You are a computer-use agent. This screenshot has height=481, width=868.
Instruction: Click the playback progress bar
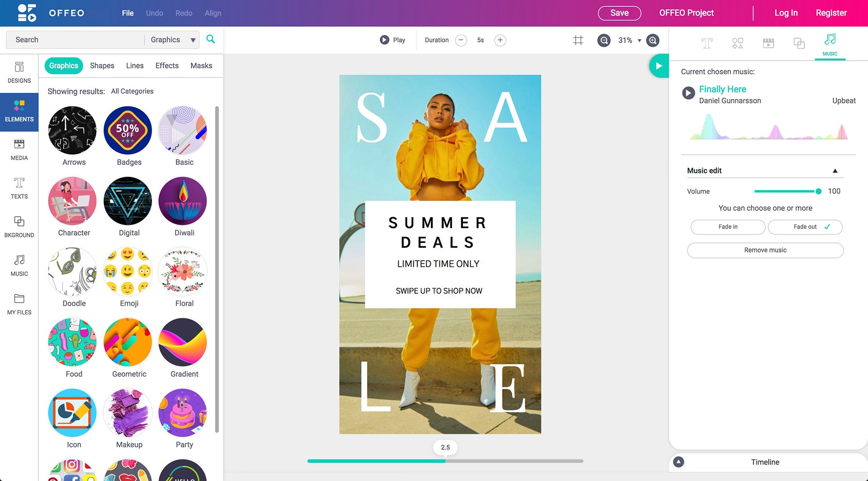tap(445, 461)
